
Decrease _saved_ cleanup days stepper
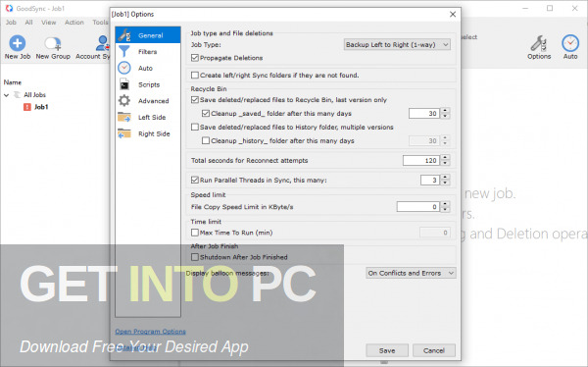coord(445,116)
